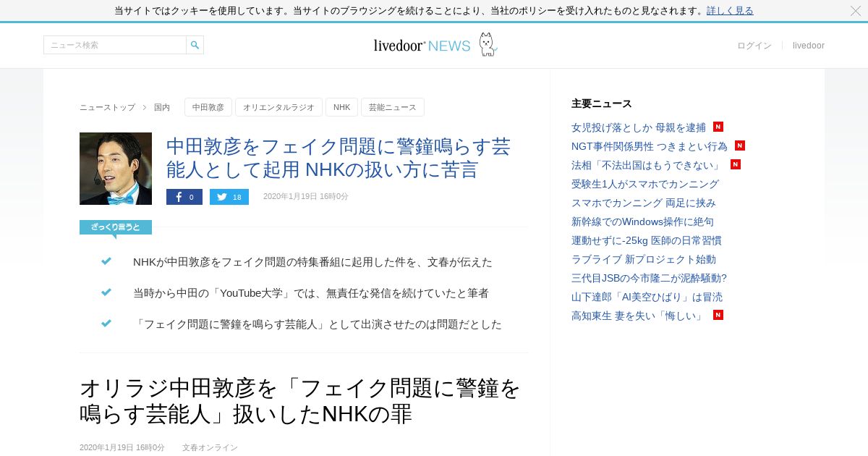
Task: Open news 法相「不法出国はもうできない」
Action: click(x=647, y=165)
